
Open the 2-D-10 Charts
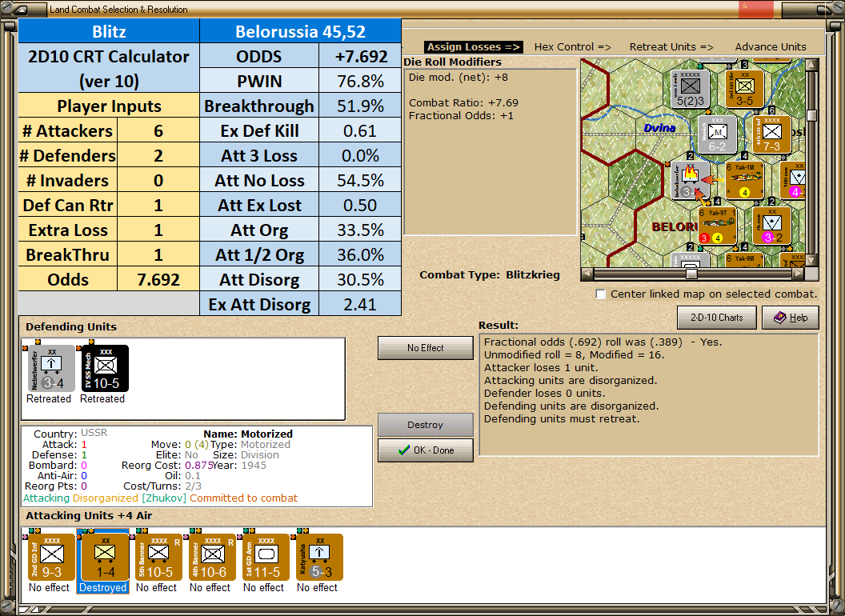coord(717,318)
